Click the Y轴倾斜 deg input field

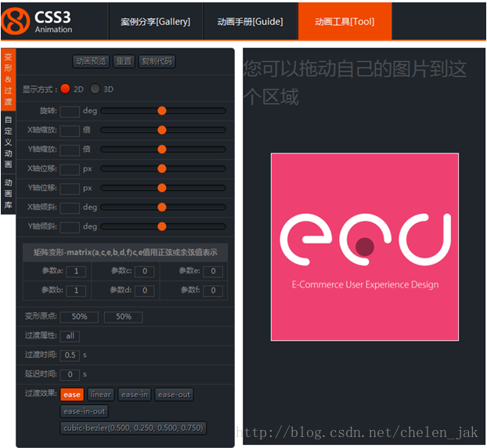point(70,227)
